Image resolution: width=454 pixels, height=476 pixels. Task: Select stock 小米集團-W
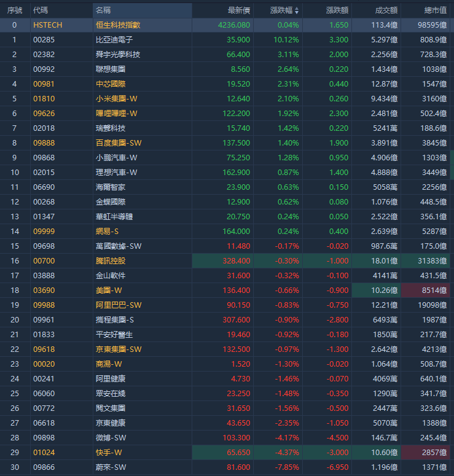[117, 99]
